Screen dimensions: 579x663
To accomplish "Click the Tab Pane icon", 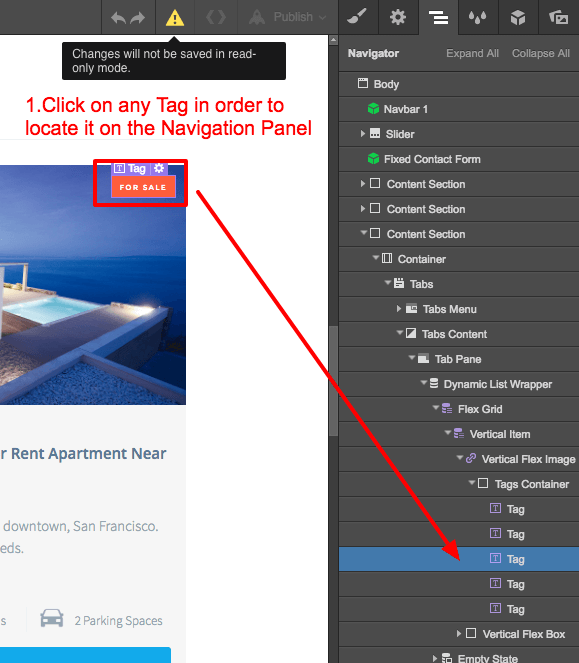I will (x=423, y=359).
